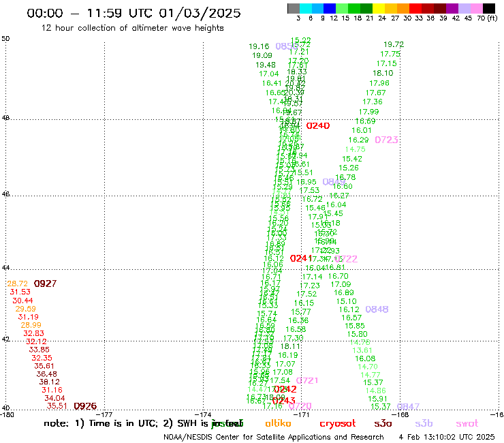This screenshot has width=504, height=443.
Task: Select the pure blue swatch labeled 12
Action: point(330,8)
